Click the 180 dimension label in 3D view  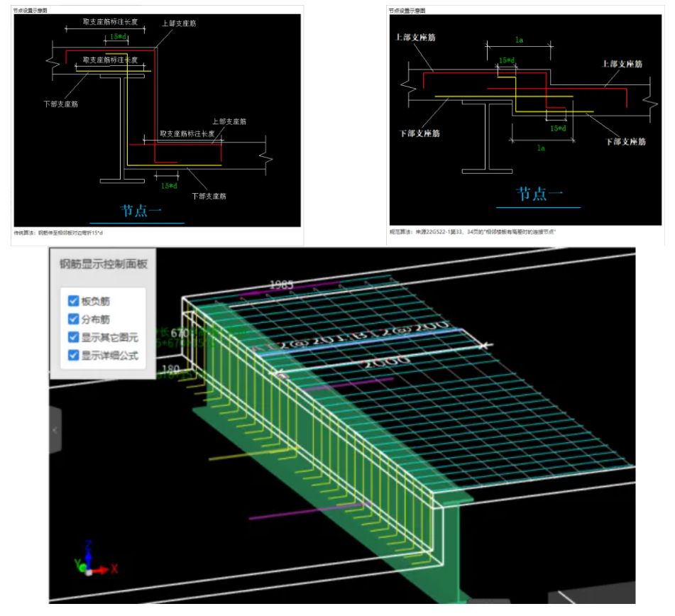coord(172,368)
